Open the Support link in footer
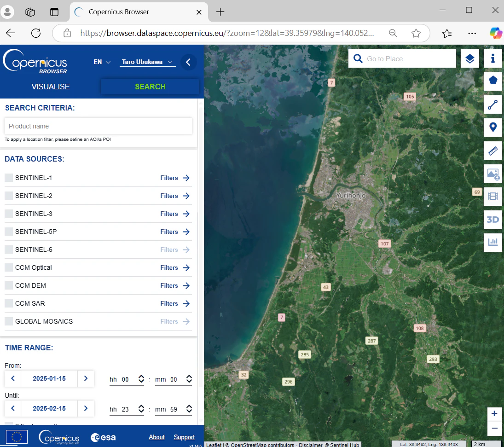504x447 pixels. click(184, 437)
